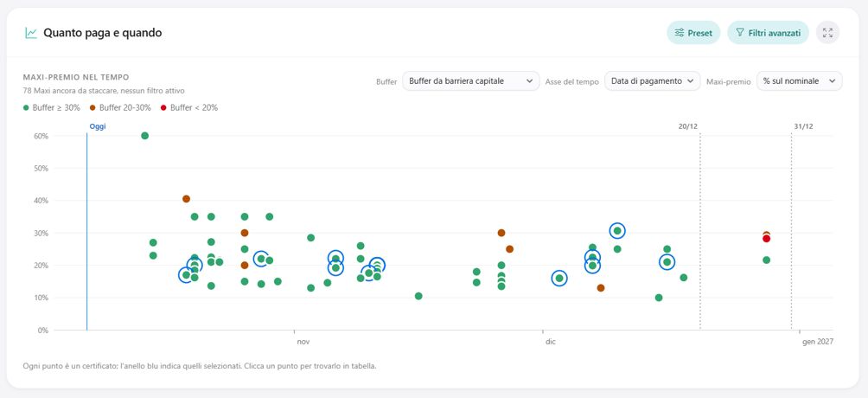
Task: Click the MAXI-PREMIO NEL TEMPO heading
Action: coord(76,77)
